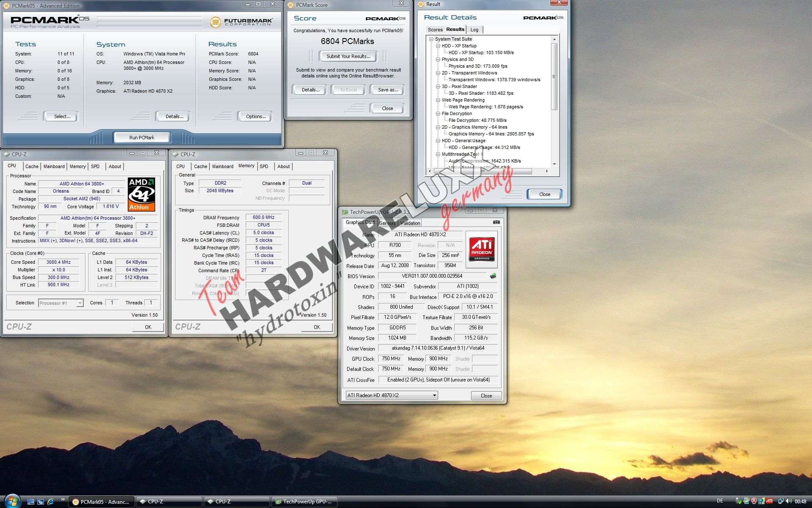This screenshot has width=812, height=508.
Task: Collapse 3D - Pixel Shader node
Action: [x=438, y=86]
